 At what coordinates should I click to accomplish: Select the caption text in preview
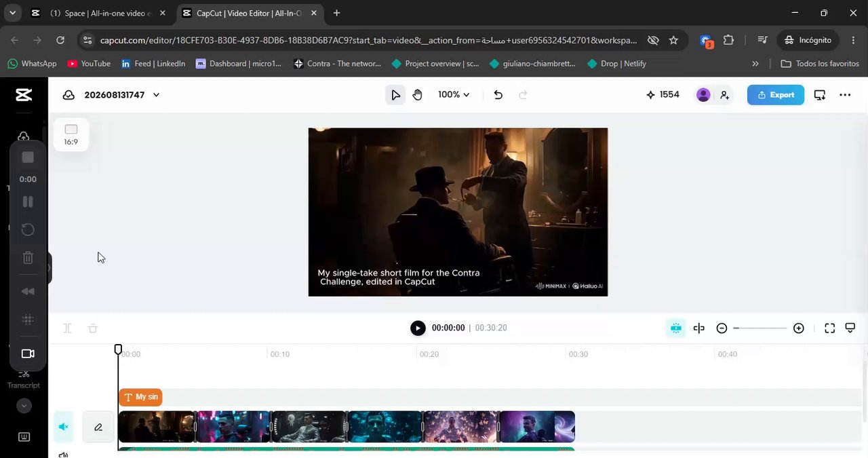(399, 277)
